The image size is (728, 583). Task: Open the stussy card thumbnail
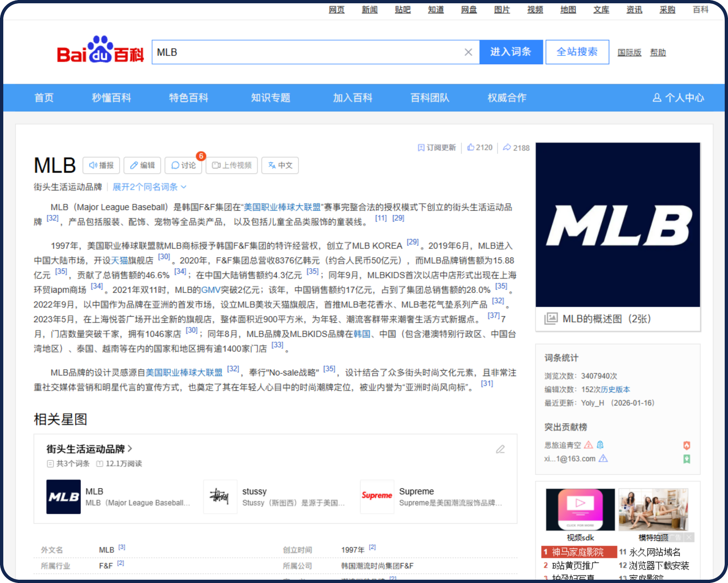point(220,497)
